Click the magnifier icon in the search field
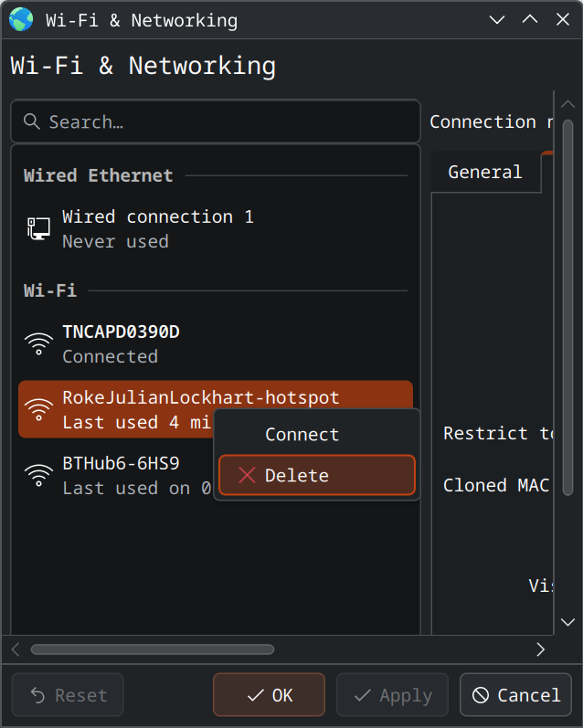The height and width of the screenshot is (728, 583). tap(32, 121)
